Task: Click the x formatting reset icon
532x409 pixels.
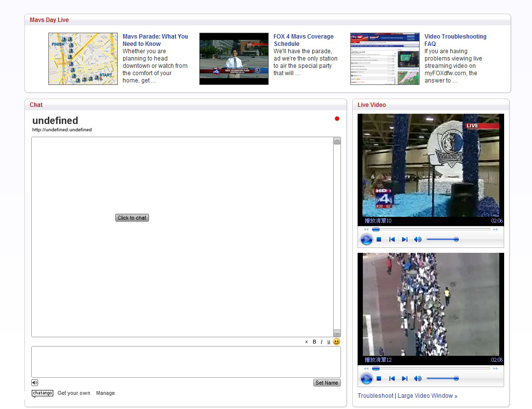Action: tap(306, 342)
